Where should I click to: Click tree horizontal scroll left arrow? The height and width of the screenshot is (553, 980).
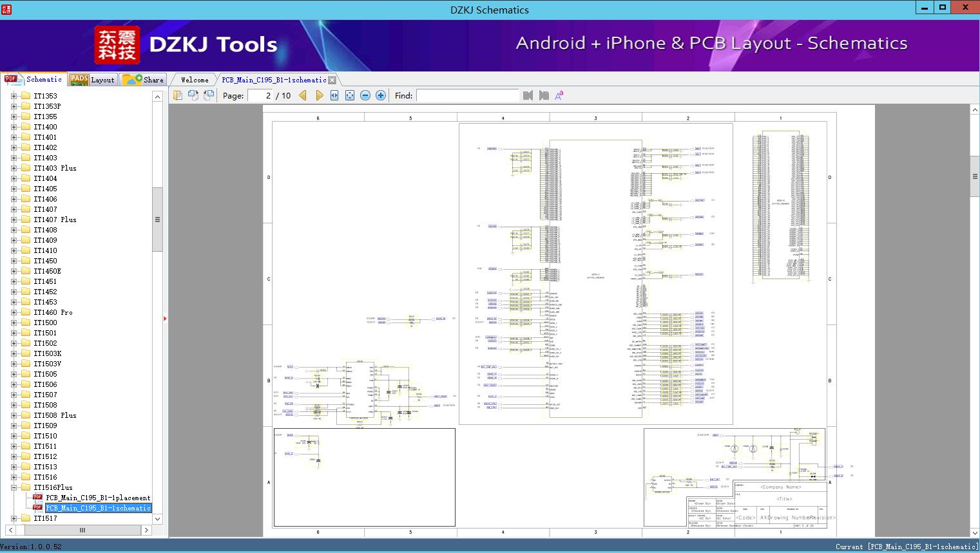[x=10, y=530]
